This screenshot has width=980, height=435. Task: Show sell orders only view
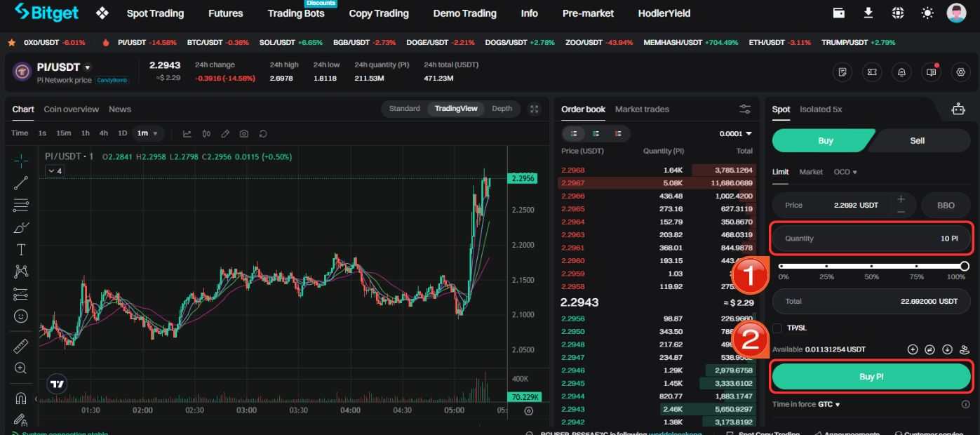click(618, 133)
